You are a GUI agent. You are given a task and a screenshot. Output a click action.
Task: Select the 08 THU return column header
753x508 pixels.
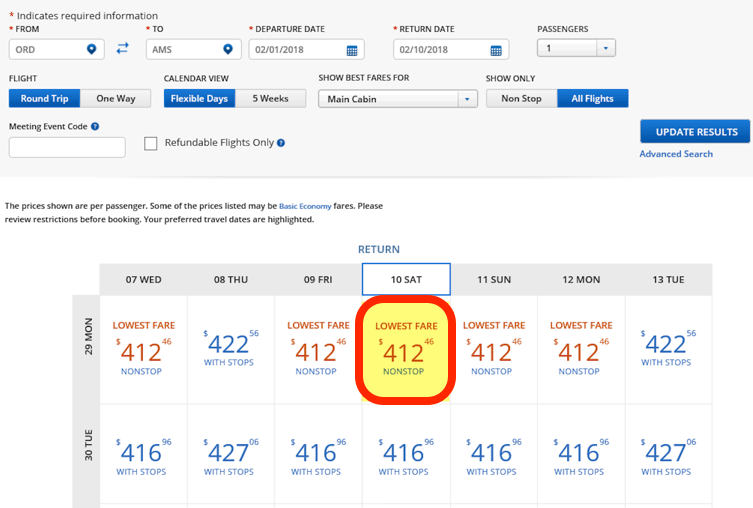[231, 279]
